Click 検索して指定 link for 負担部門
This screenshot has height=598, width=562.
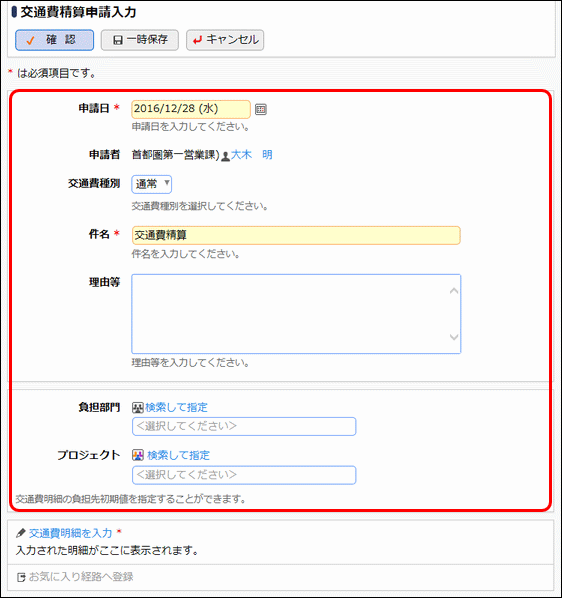176,407
